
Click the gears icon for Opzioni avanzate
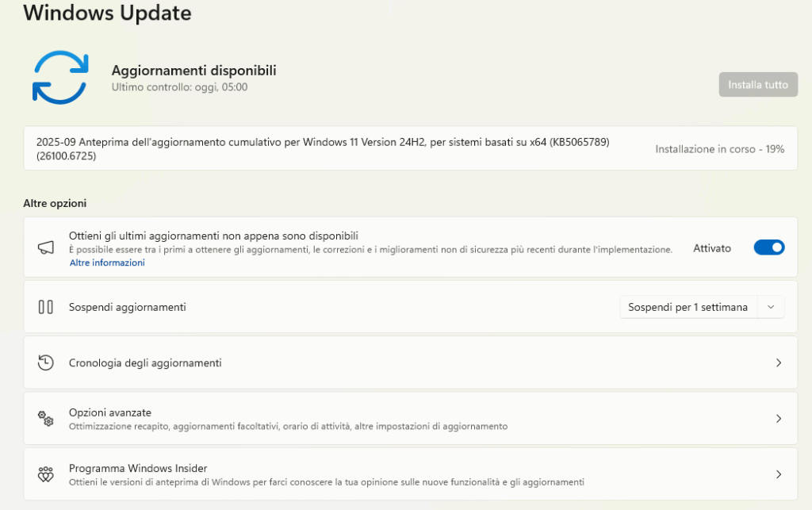click(46, 419)
